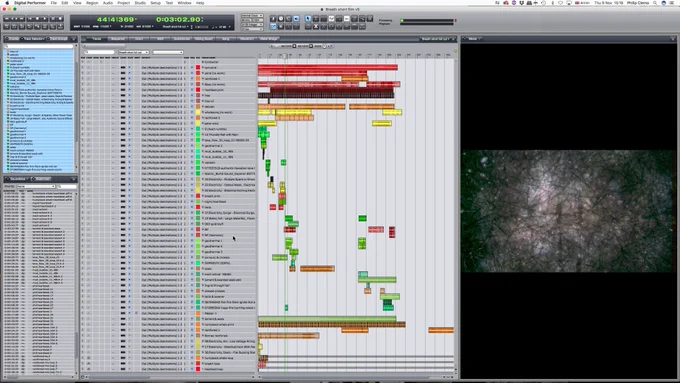Click the white highlighted tool in the tool palette
Viewport: 680px width, 383px height.
(331, 19)
